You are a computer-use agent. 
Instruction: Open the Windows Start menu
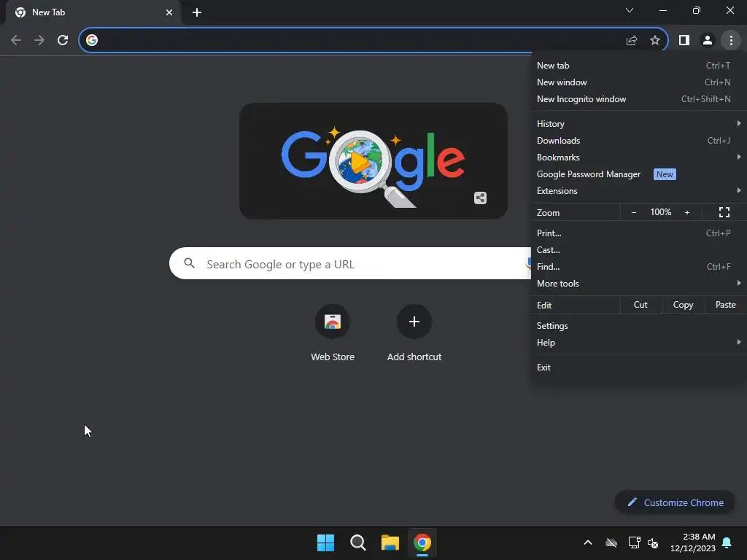(326, 542)
